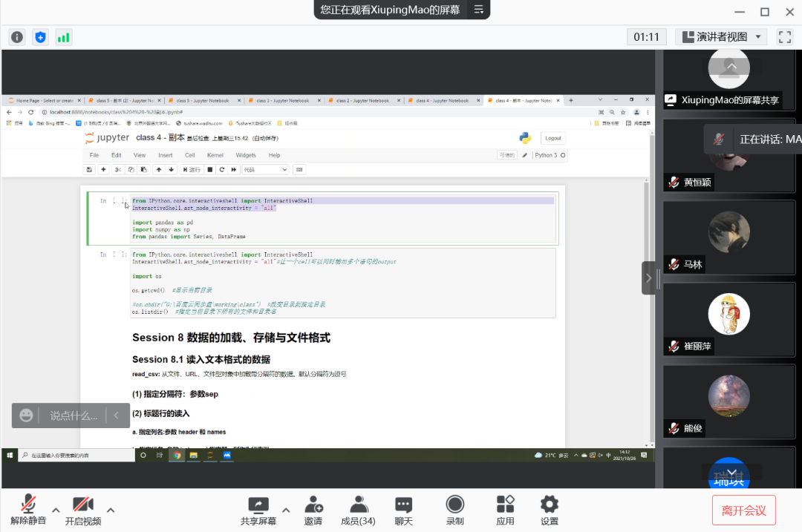Viewport: 802px width, 532px height.
Task: Click the copy cell icon in Jupyter toolbar
Action: click(x=131, y=170)
